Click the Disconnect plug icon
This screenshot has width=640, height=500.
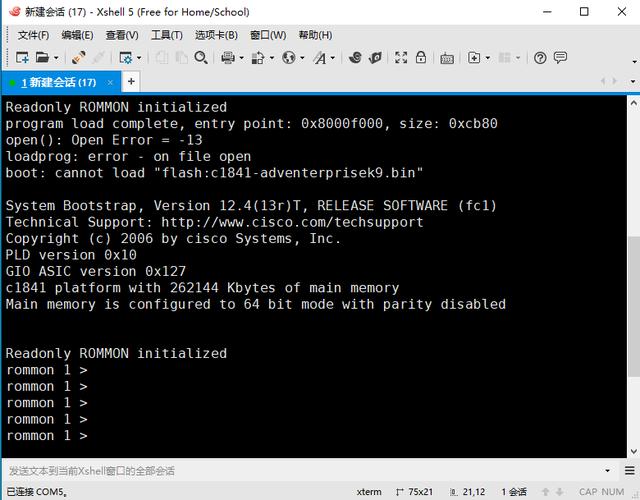[78, 58]
